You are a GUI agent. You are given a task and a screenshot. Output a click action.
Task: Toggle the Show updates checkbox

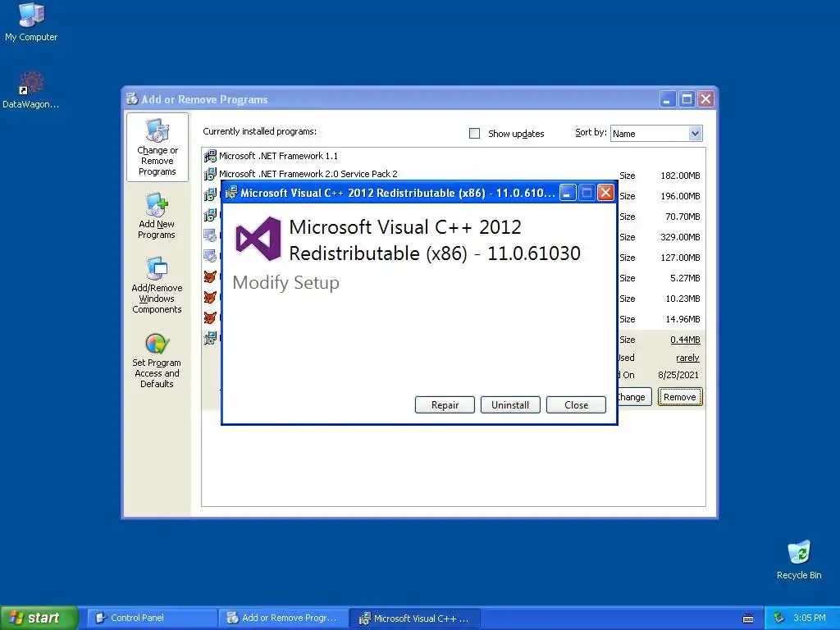tap(474, 134)
